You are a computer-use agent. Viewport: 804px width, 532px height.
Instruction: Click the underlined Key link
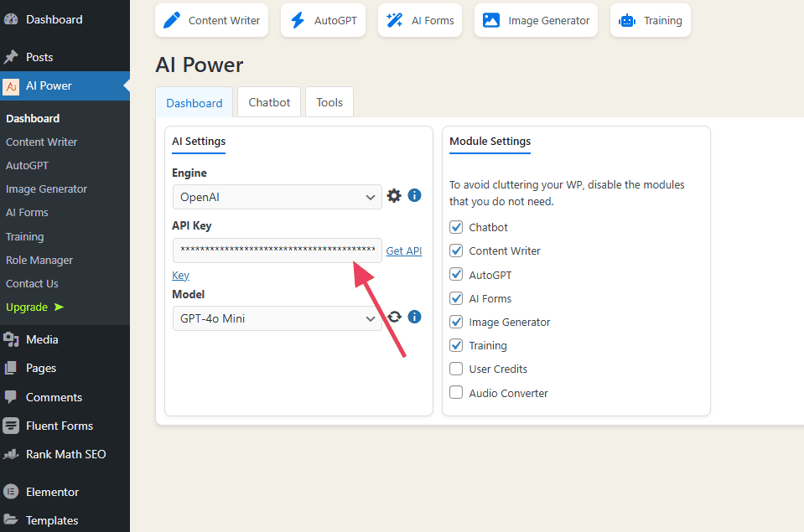click(180, 276)
